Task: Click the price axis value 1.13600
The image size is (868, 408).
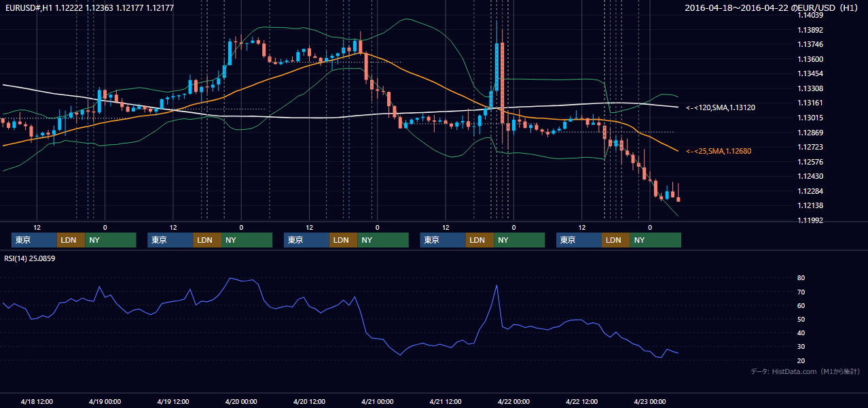Action: point(810,59)
